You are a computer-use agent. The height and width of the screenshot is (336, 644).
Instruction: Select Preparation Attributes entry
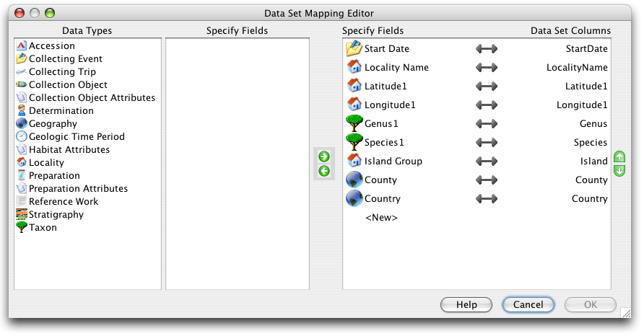(78, 189)
